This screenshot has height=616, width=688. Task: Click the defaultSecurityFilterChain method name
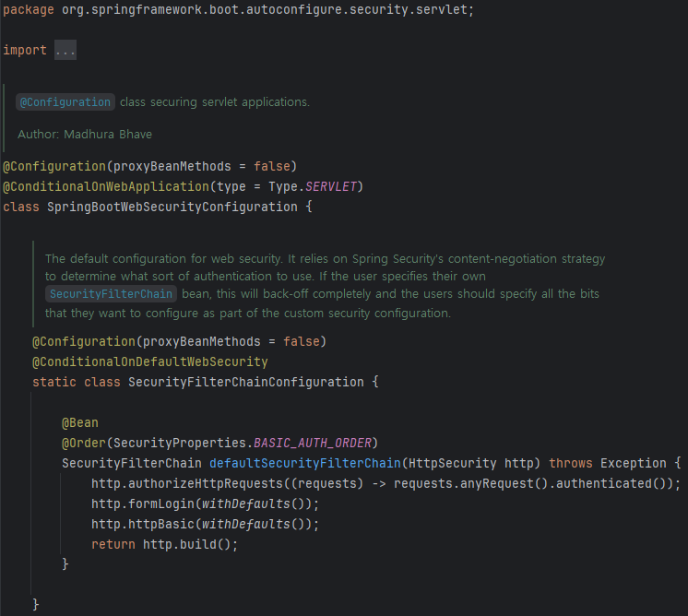305,463
